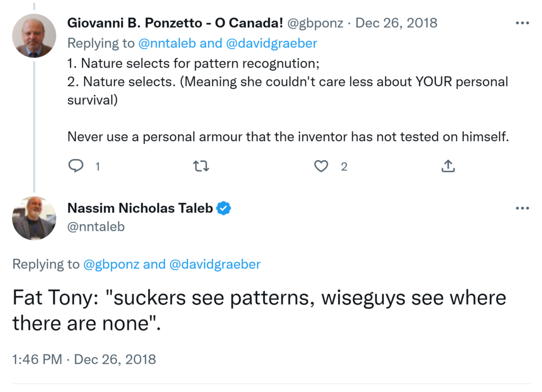Open the @gbponz mention in Taleb's reply line
Viewport: 542px width, 392px height.
pos(112,264)
